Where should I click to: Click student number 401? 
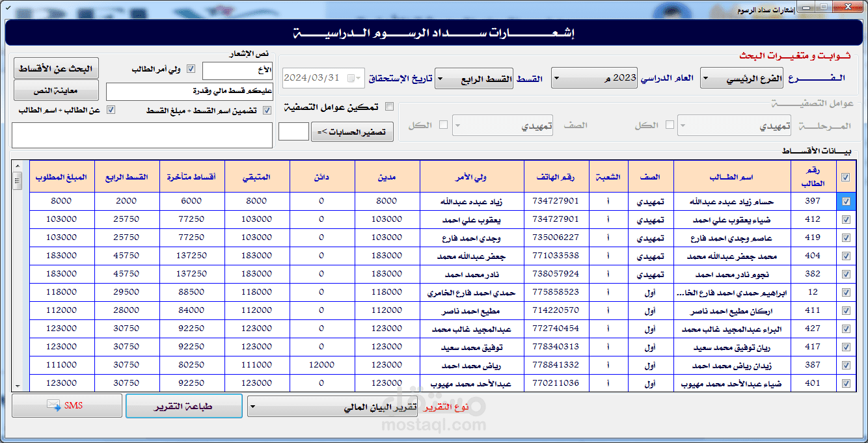point(813,383)
